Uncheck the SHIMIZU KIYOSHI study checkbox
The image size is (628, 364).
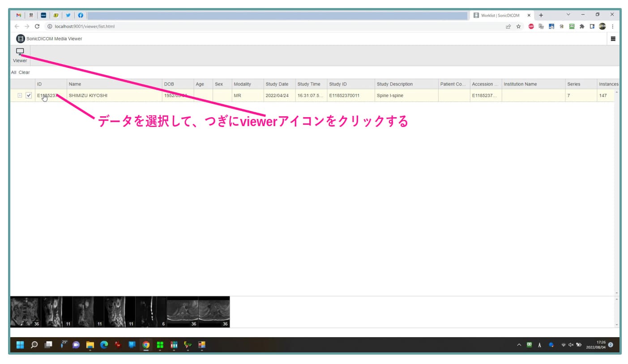coord(29,95)
